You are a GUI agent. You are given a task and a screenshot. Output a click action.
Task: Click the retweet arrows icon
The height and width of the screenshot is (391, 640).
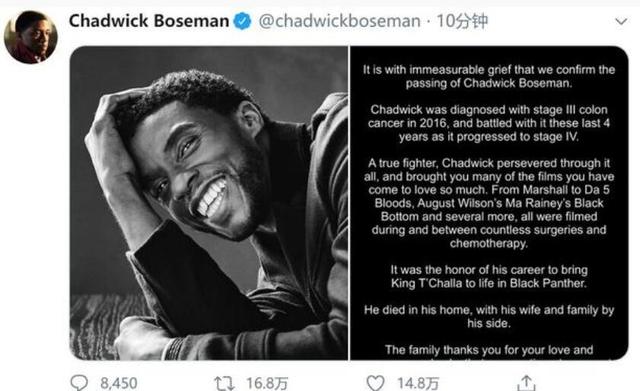[224, 383]
